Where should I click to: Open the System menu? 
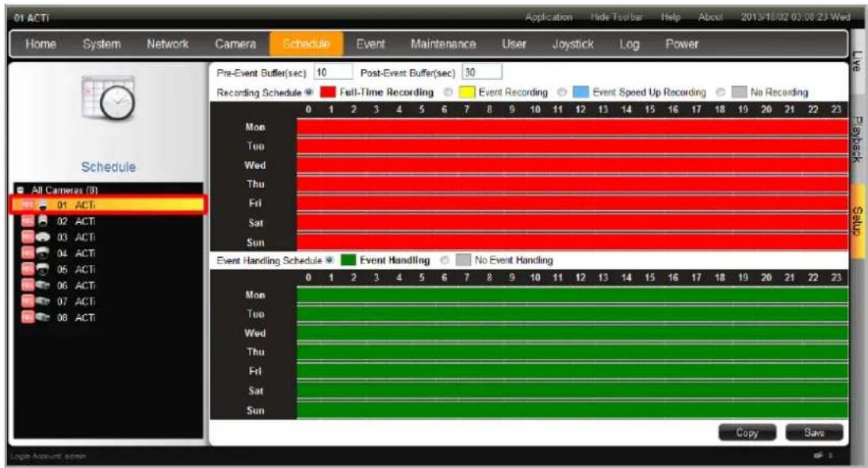point(101,44)
